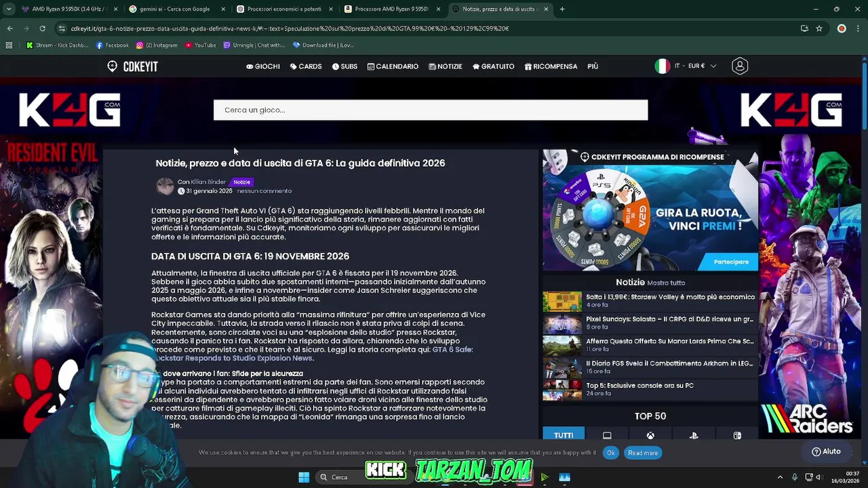This screenshot has height=488, width=868.
Task: Click the browser back arrow
Action: click(x=9, y=28)
